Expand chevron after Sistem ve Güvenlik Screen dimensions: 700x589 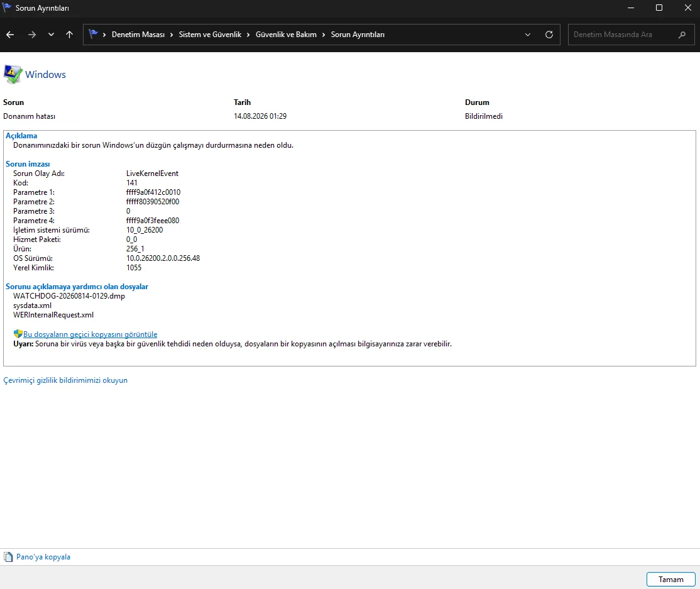tap(248, 35)
